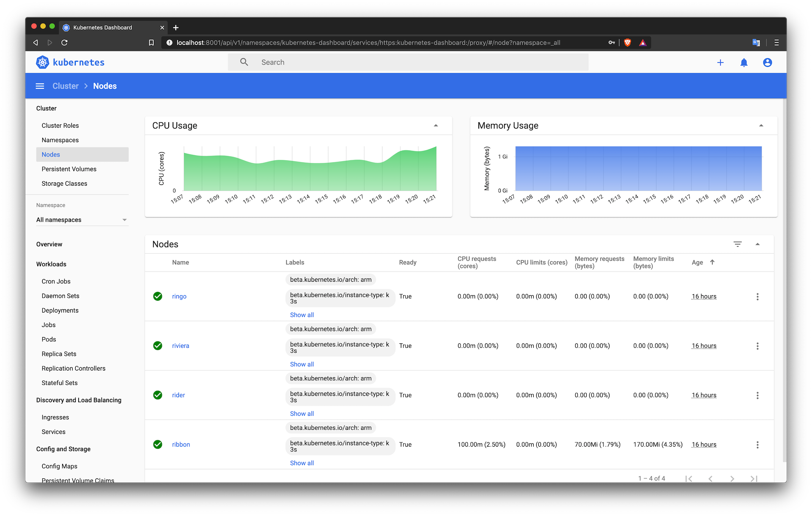Reload the page with refresh icon

coord(64,42)
